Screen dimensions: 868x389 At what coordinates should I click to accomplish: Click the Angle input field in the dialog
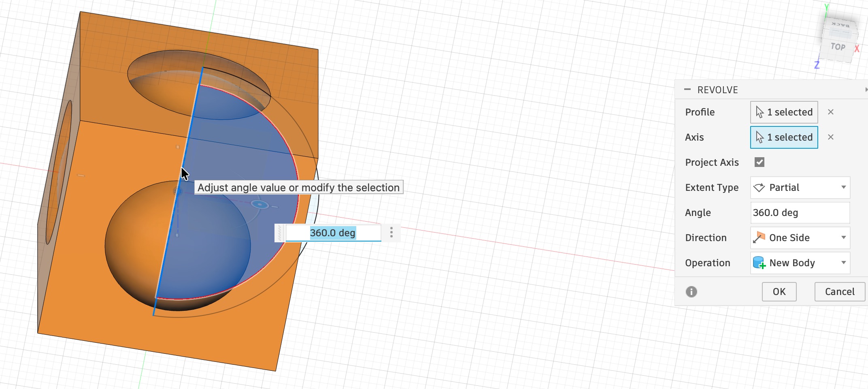click(x=800, y=213)
